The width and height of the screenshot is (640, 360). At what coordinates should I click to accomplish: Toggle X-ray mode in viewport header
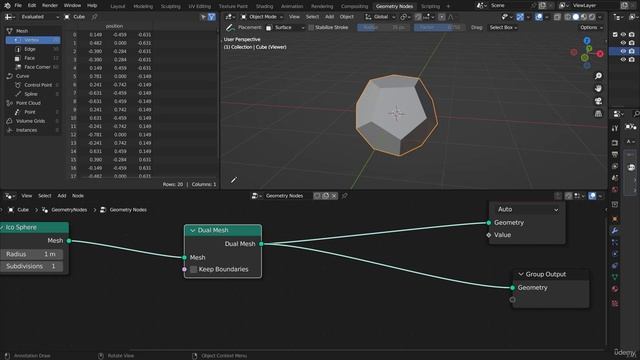tap(557, 17)
